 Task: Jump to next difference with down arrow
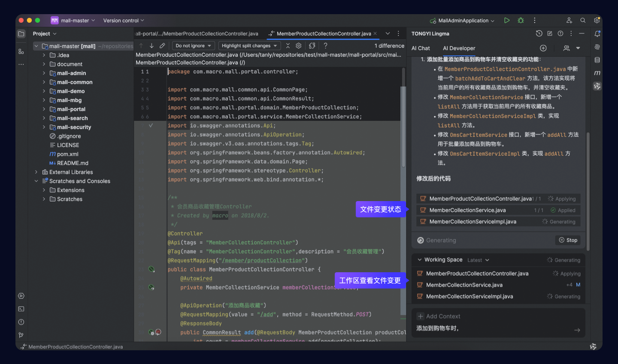tap(151, 45)
